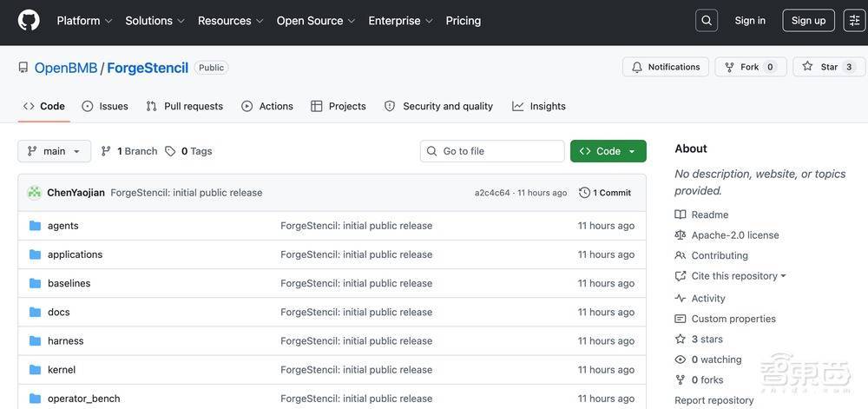This screenshot has width=868, height=409.
Task: Open the search magnifier in header
Action: coord(707,21)
